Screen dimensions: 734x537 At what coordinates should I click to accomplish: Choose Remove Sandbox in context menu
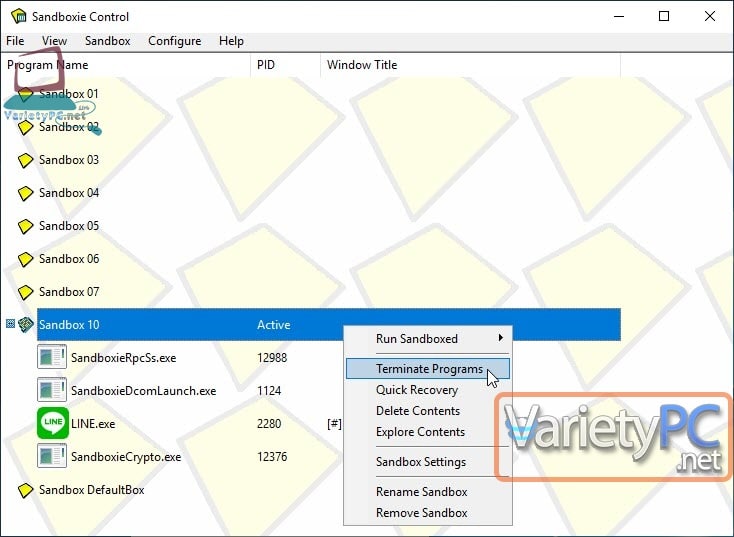(x=428, y=513)
